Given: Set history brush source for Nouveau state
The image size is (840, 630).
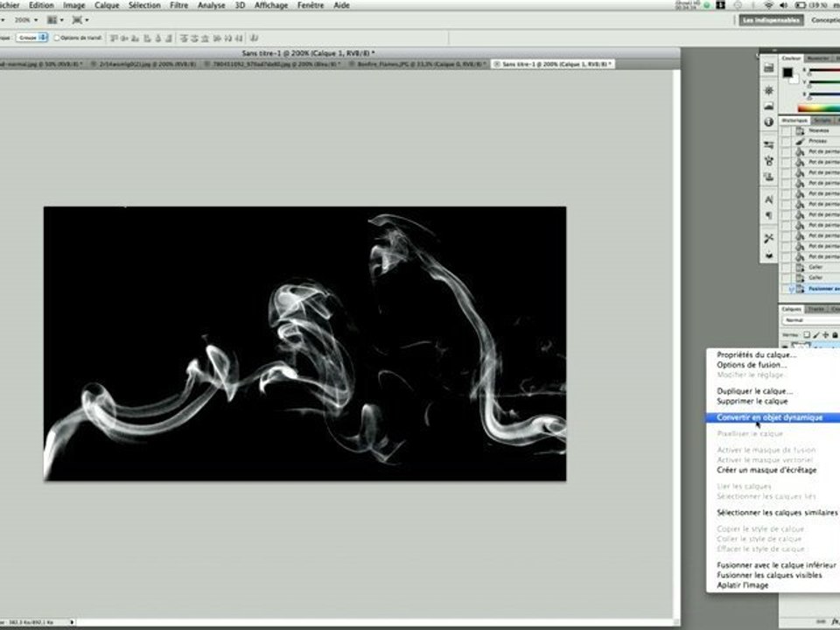Looking at the screenshot, I should coord(786,130).
